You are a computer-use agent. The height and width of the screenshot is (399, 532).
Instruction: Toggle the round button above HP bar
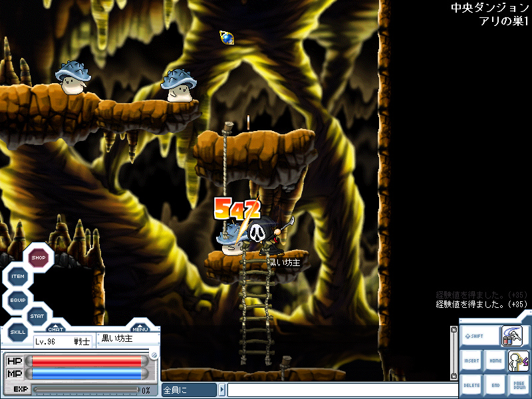pos(154,355)
